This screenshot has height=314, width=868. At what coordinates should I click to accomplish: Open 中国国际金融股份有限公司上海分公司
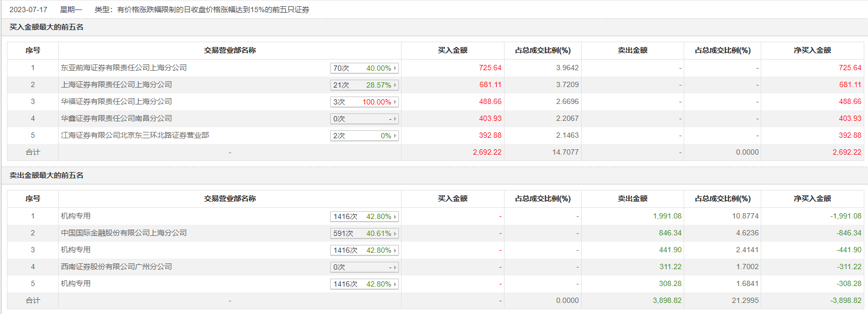coord(124,233)
